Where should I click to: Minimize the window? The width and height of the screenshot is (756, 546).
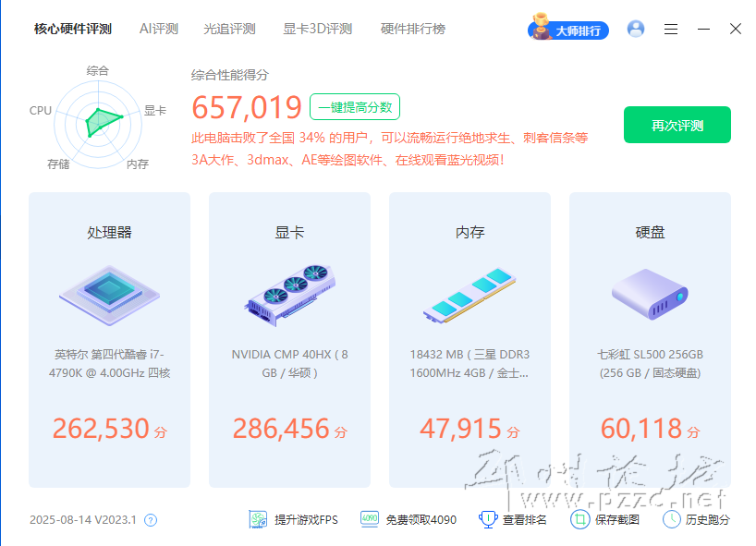pos(703,30)
